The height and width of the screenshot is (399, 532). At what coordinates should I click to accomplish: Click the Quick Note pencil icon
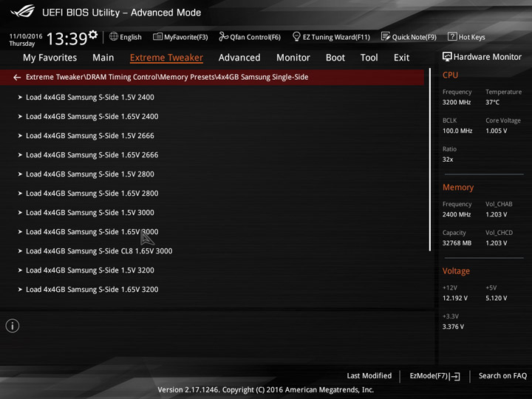pyautogui.click(x=386, y=36)
